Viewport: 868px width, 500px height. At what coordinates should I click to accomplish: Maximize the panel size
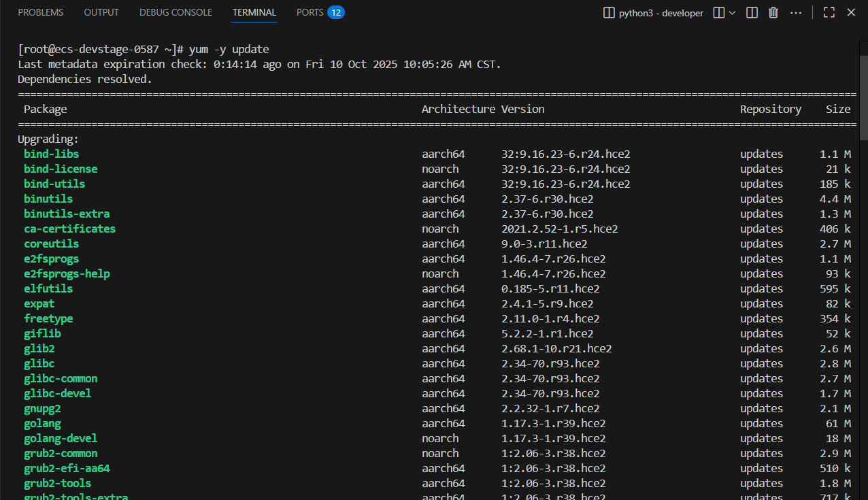pos(829,12)
